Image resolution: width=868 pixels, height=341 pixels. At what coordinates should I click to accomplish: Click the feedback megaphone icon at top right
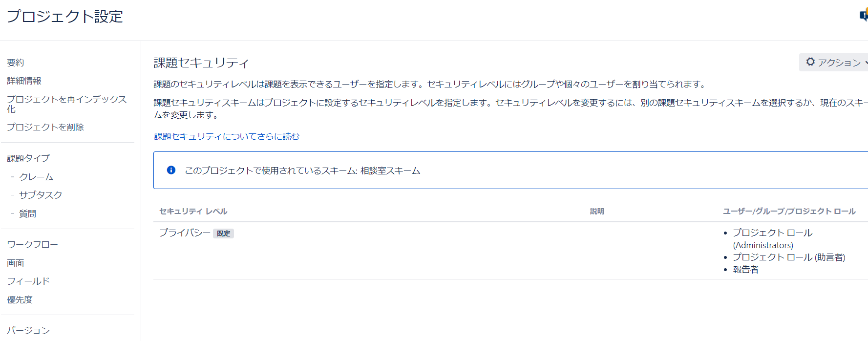[x=864, y=16]
